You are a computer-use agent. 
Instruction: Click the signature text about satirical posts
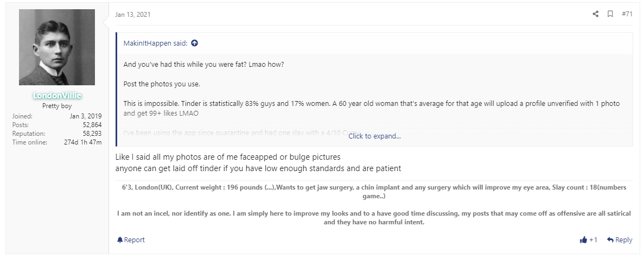374,218
